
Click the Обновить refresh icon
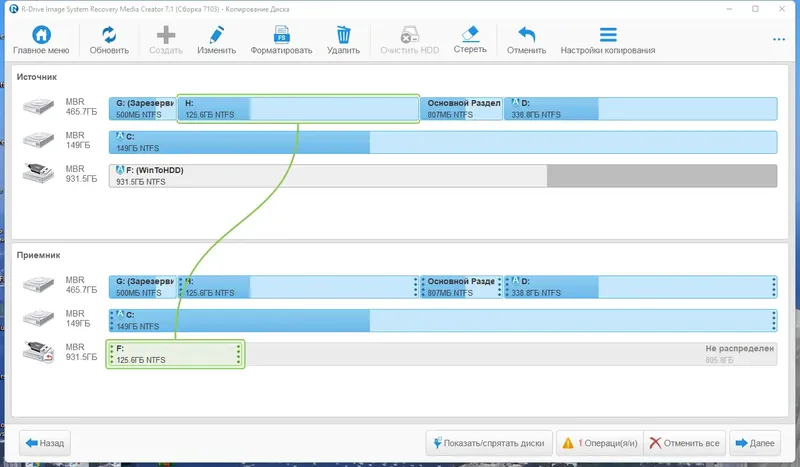coord(109,35)
